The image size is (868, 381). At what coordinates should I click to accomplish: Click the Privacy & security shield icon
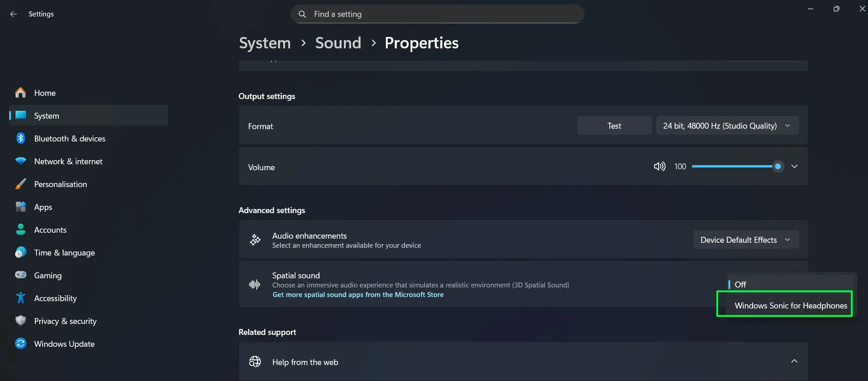21,321
